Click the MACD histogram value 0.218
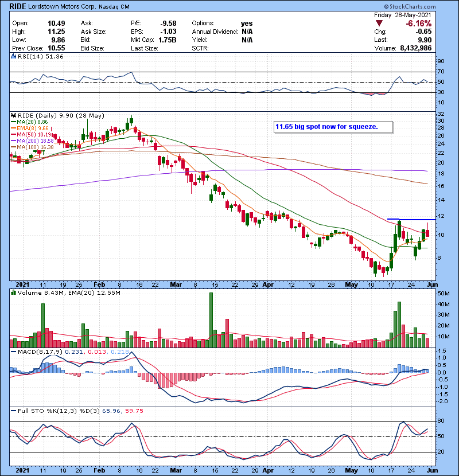The height and width of the screenshot is (476, 459). (x=120, y=352)
